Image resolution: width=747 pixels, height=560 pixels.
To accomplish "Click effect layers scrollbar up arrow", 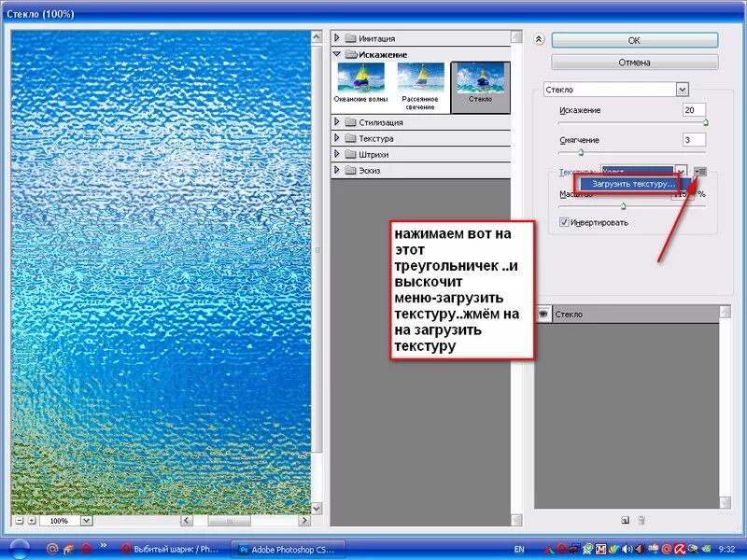I will (726, 312).
